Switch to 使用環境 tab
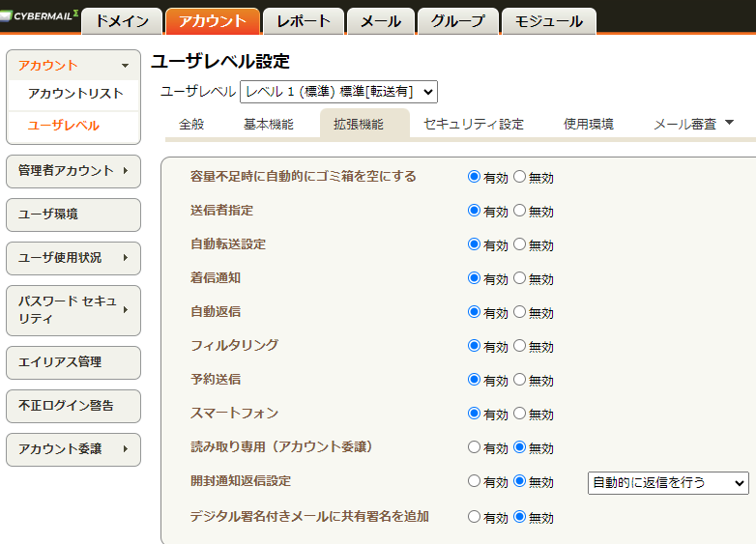This screenshot has width=756, height=544. pyautogui.click(x=588, y=125)
